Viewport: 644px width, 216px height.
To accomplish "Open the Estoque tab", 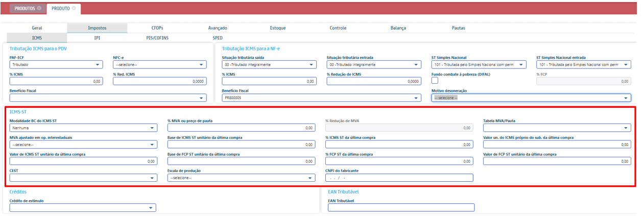I will 278,28.
